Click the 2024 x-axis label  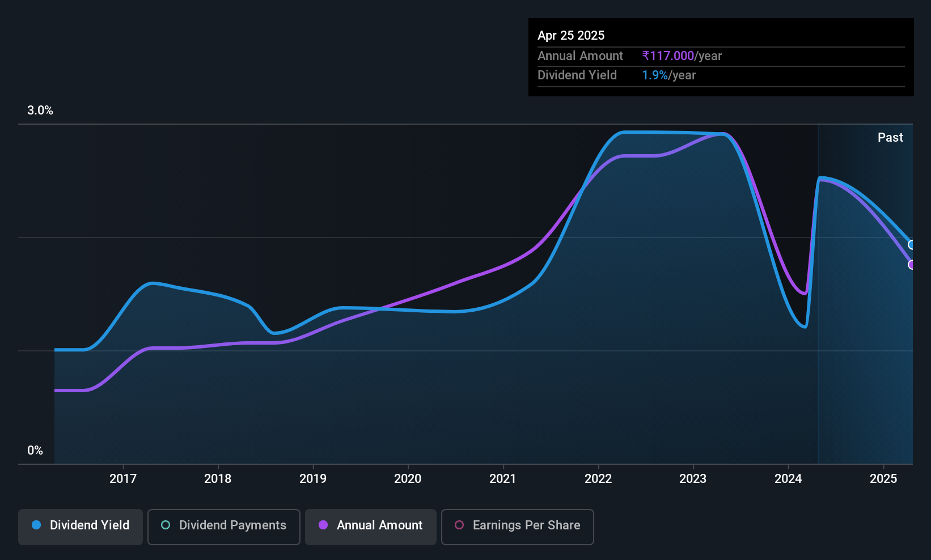pos(788,478)
